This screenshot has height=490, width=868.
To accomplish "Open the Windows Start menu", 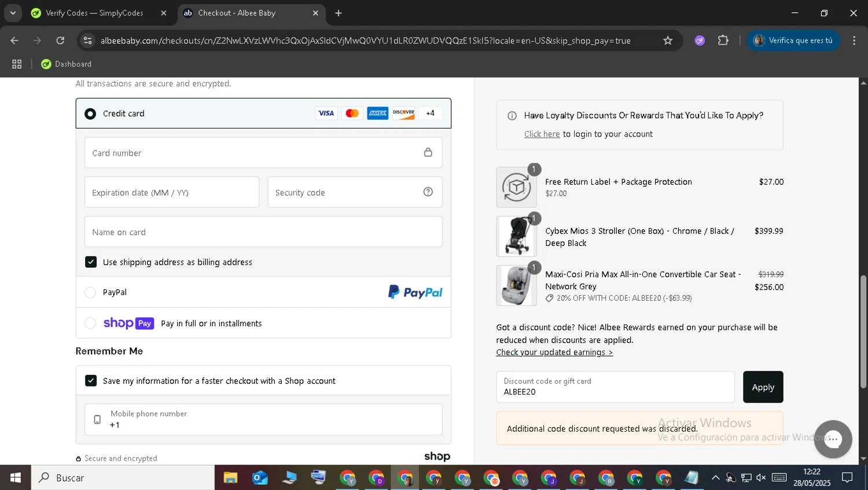I will [16, 478].
